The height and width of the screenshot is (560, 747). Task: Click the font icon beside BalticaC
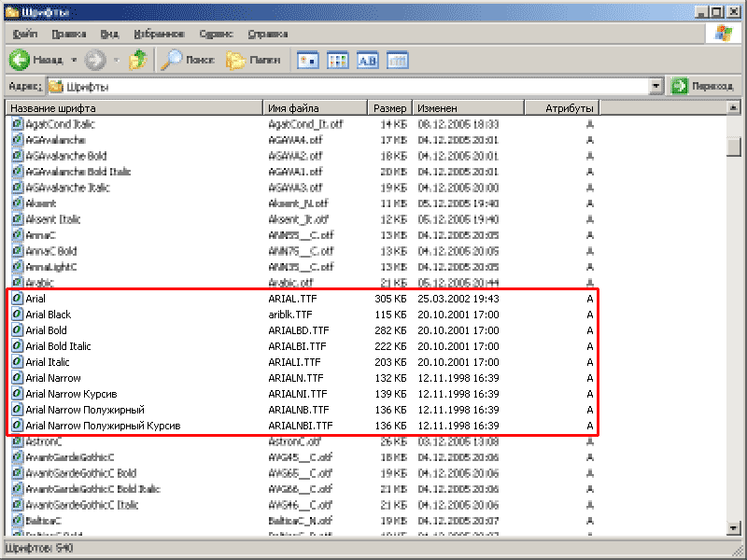point(17,521)
